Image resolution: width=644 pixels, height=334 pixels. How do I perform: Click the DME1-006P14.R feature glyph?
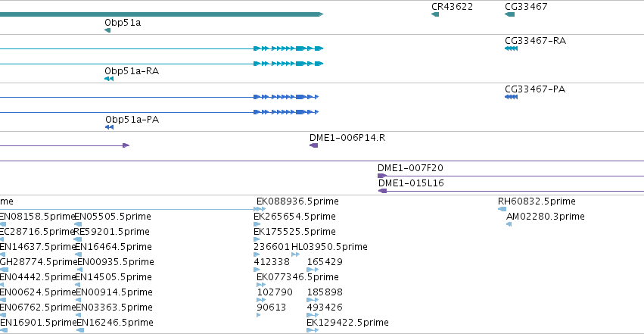point(313,145)
